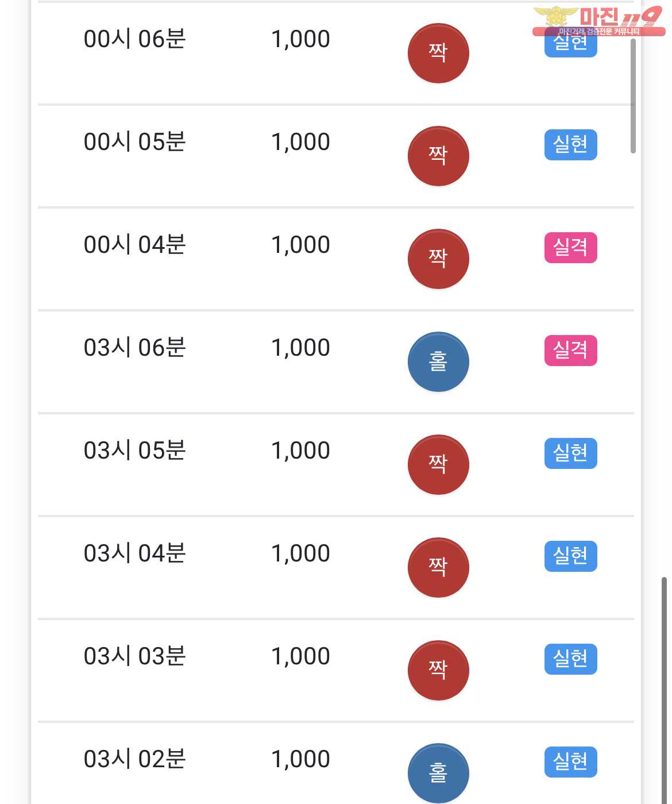
Task: Click the 00시 06분 time label
Action: pyautogui.click(x=135, y=40)
